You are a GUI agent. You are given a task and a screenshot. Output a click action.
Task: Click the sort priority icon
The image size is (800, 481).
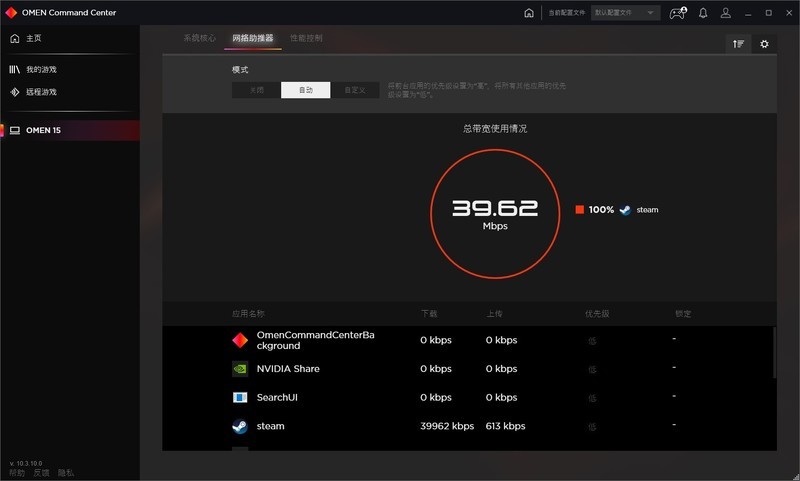pos(738,44)
